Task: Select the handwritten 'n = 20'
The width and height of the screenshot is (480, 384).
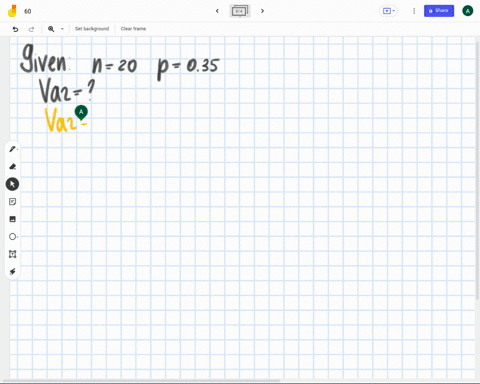Action: click(114, 65)
